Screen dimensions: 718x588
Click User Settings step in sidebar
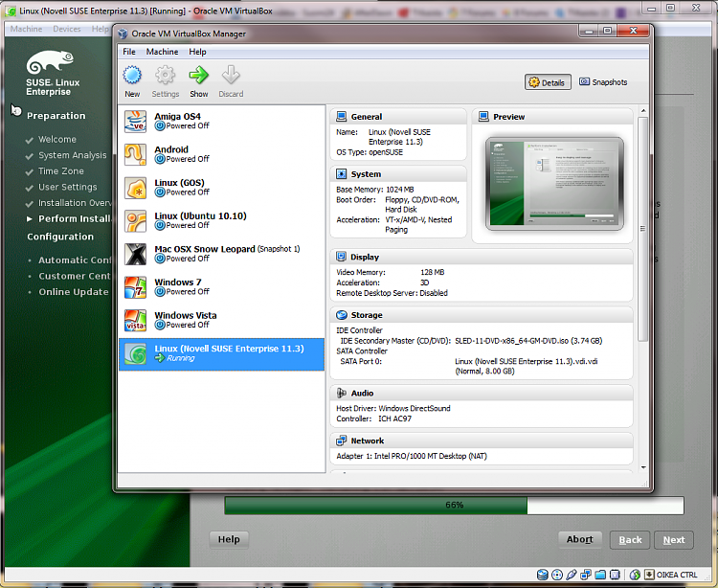pos(68,187)
